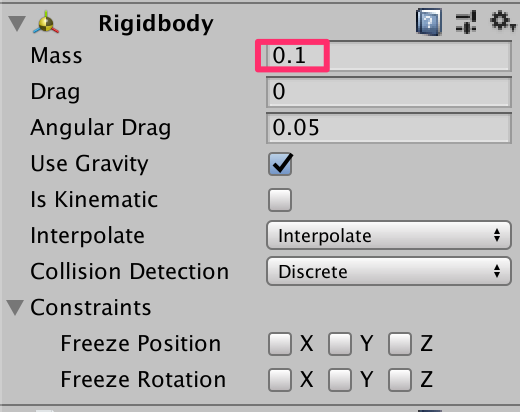Image resolution: width=520 pixels, height=412 pixels.
Task: Check Freeze Rotation X
Action: pos(280,380)
